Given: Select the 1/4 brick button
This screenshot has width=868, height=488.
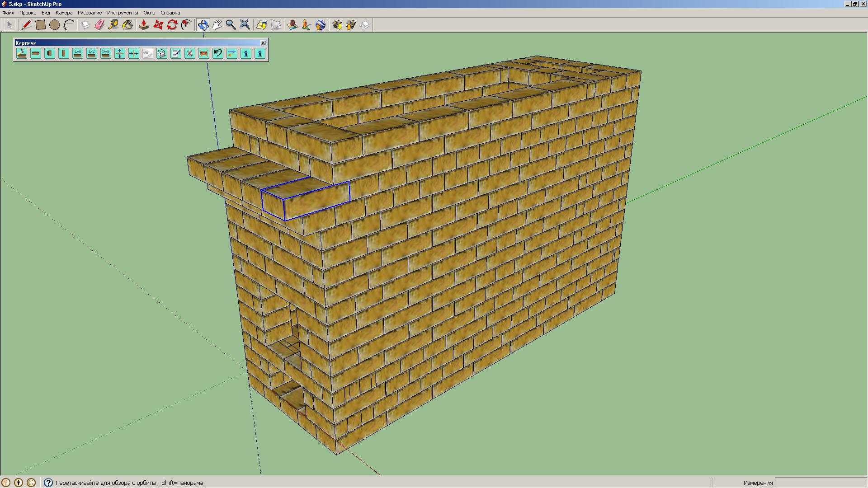Looking at the screenshot, I should 78,53.
